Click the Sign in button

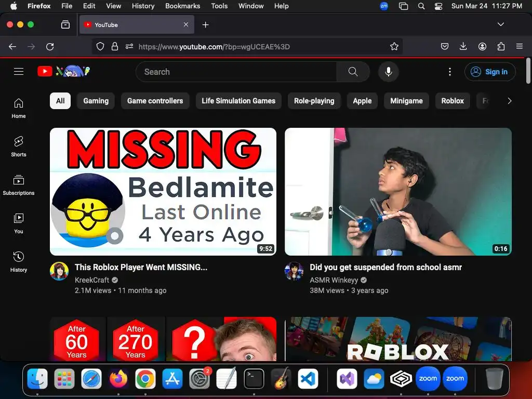490,72
